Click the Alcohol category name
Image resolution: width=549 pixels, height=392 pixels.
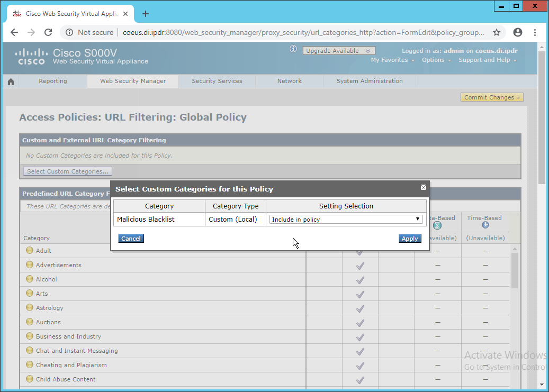(x=46, y=279)
